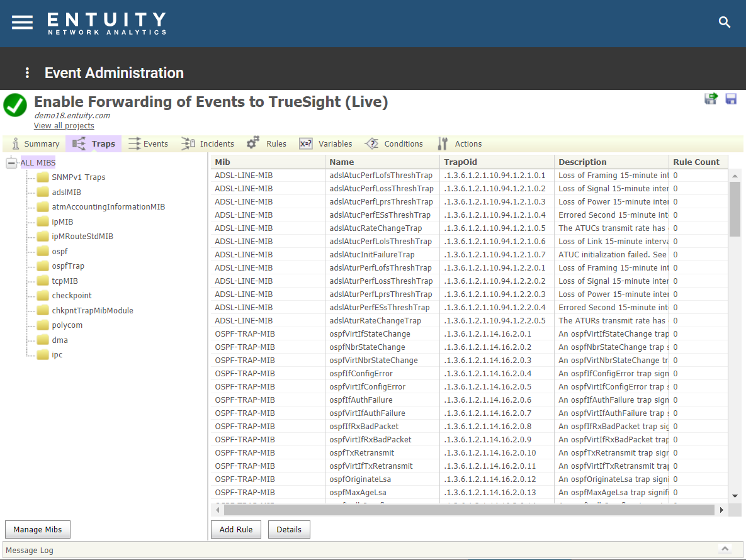Click the chkpntTrapMibModule folder icon
The image size is (746, 560).
[x=43, y=310]
